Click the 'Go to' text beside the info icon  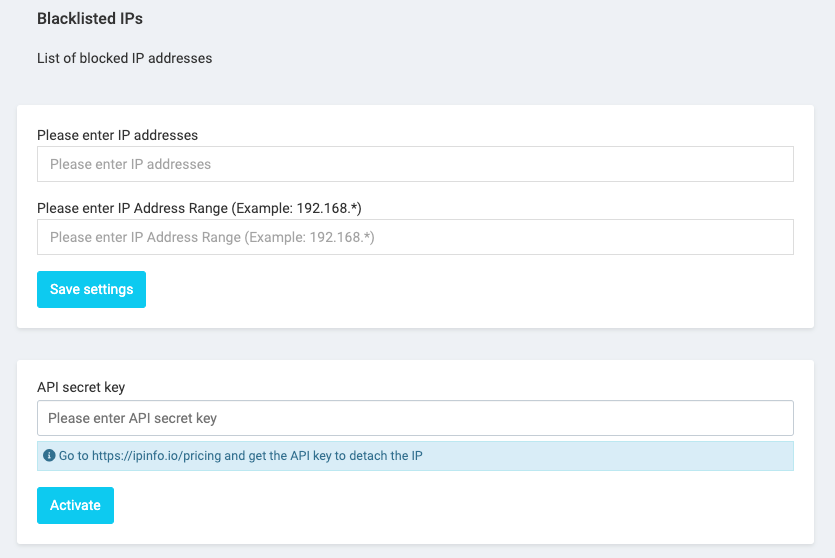(73, 456)
